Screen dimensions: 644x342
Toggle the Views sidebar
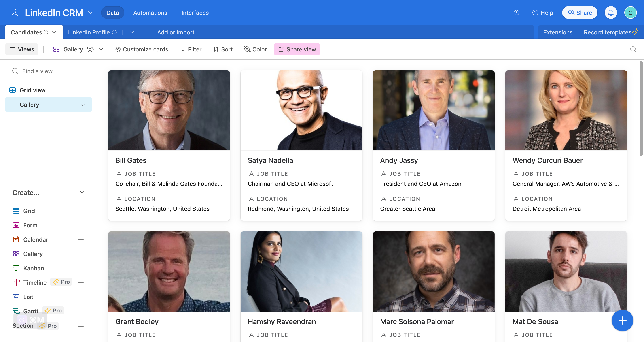22,49
